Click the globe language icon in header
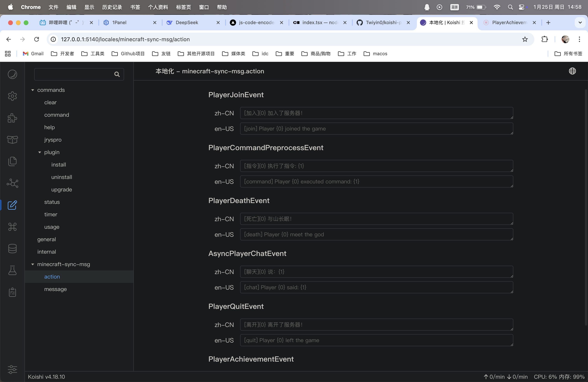588x382 pixels. (x=572, y=71)
